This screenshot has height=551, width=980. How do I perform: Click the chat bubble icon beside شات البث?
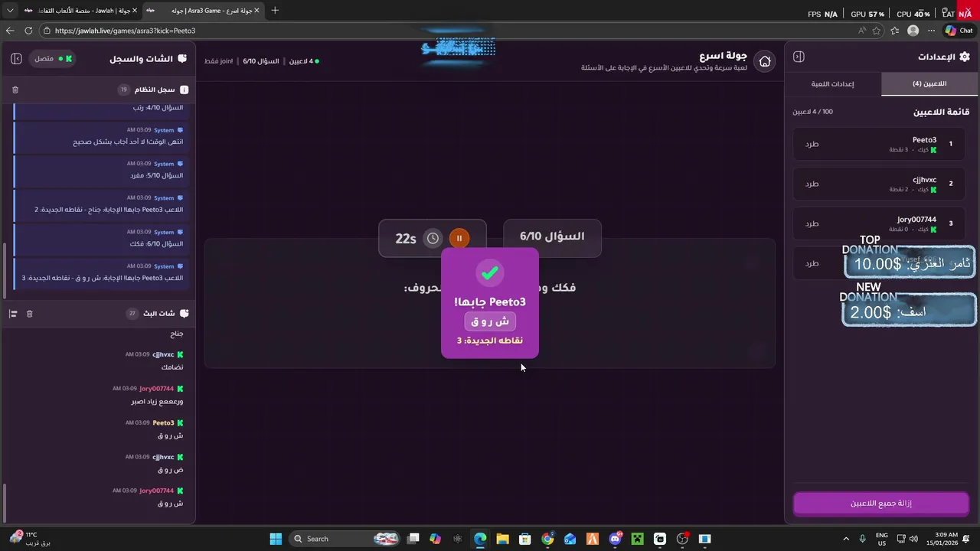(x=184, y=314)
